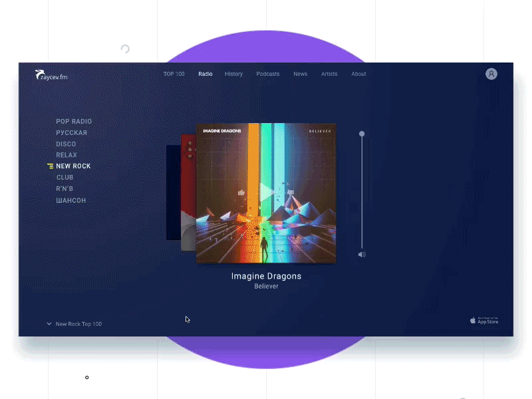Click the Imagine Dragons Believer album artwork
The image size is (532, 399).
[266, 193]
